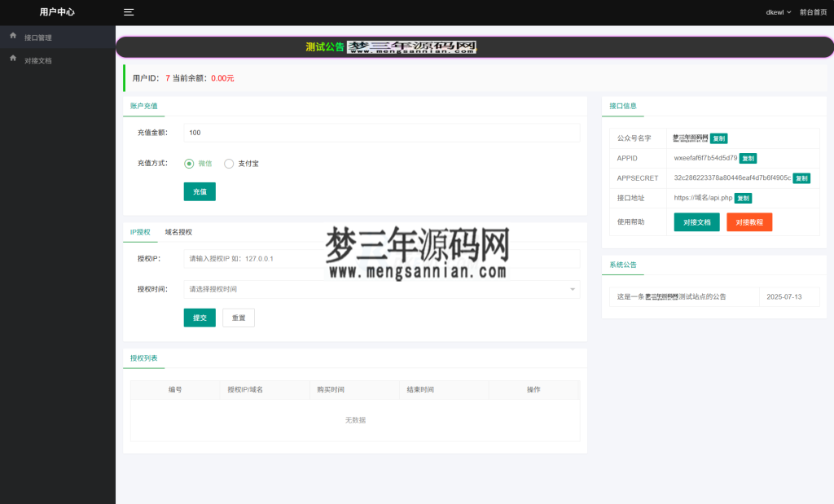Screen dimensions: 834x504
Task: Click the home icon beside 接口管理
Action: pyautogui.click(x=12, y=36)
